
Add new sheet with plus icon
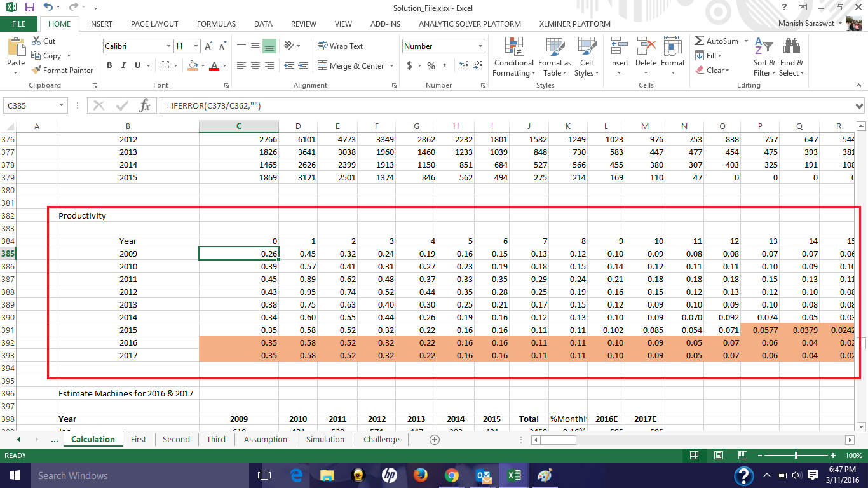coord(435,439)
